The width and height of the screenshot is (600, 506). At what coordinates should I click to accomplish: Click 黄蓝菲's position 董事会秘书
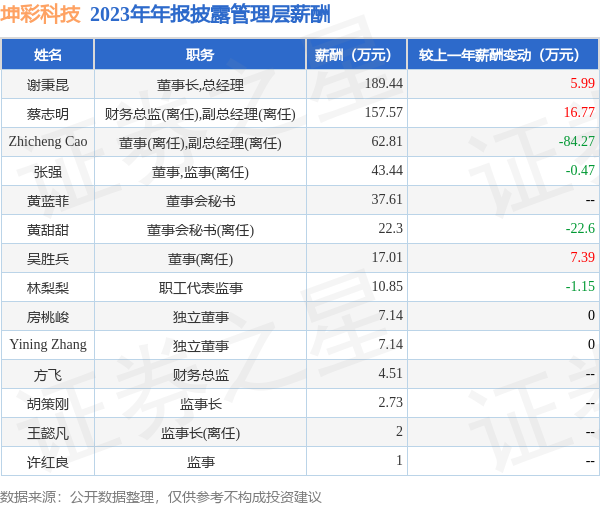(200, 201)
